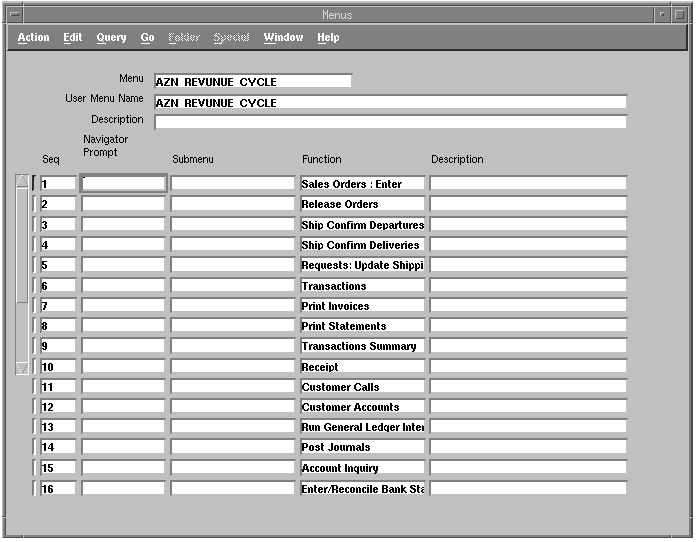The image size is (696, 542).
Task: Click the User Menu Name field
Action: tap(390, 103)
